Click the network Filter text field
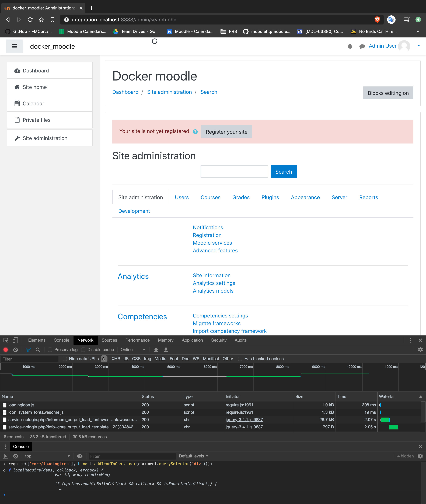Viewport: 426px width, 504px height. [x=30, y=359]
